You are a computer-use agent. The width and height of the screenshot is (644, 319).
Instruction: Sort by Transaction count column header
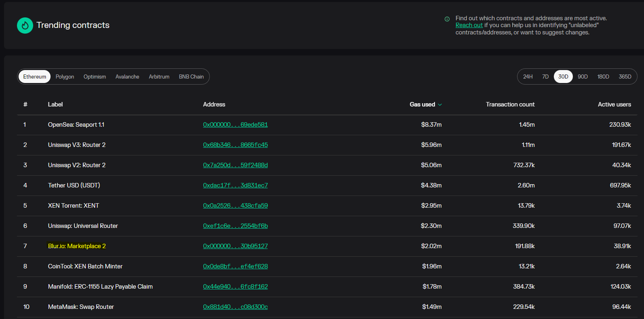510,104
